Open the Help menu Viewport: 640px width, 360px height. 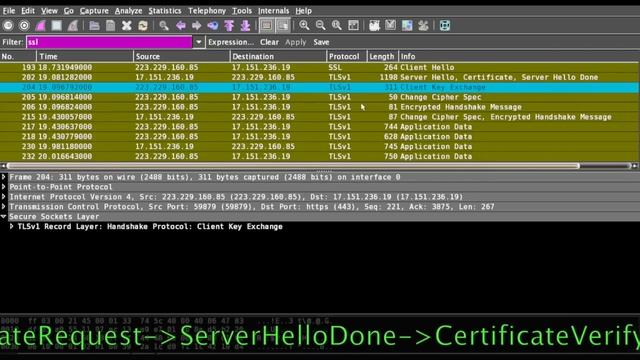coord(303,11)
